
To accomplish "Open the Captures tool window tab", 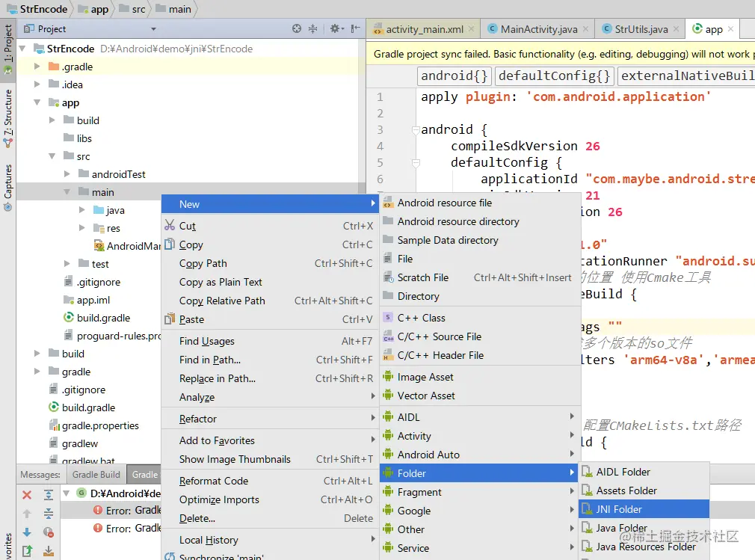I will pyautogui.click(x=8, y=188).
